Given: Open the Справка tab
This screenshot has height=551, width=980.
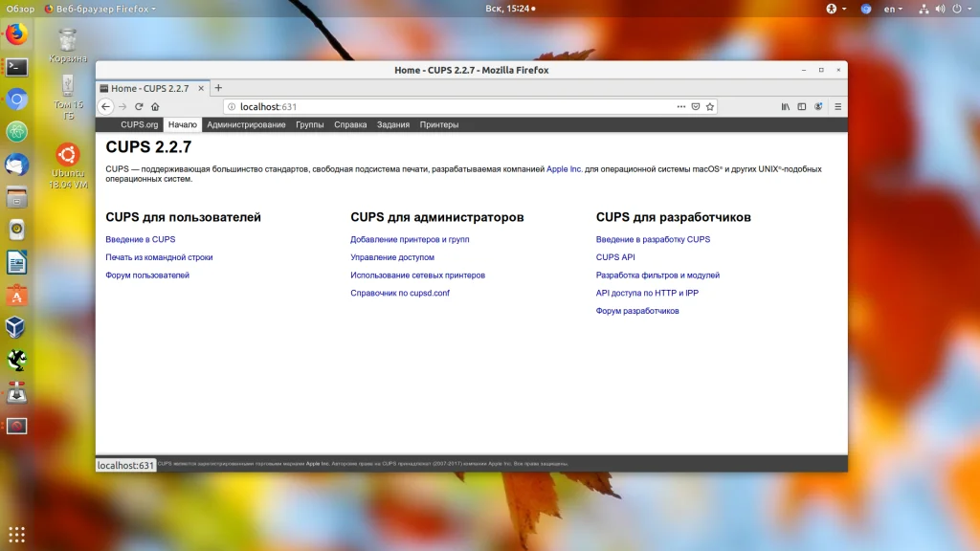Looking at the screenshot, I should [350, 125].
